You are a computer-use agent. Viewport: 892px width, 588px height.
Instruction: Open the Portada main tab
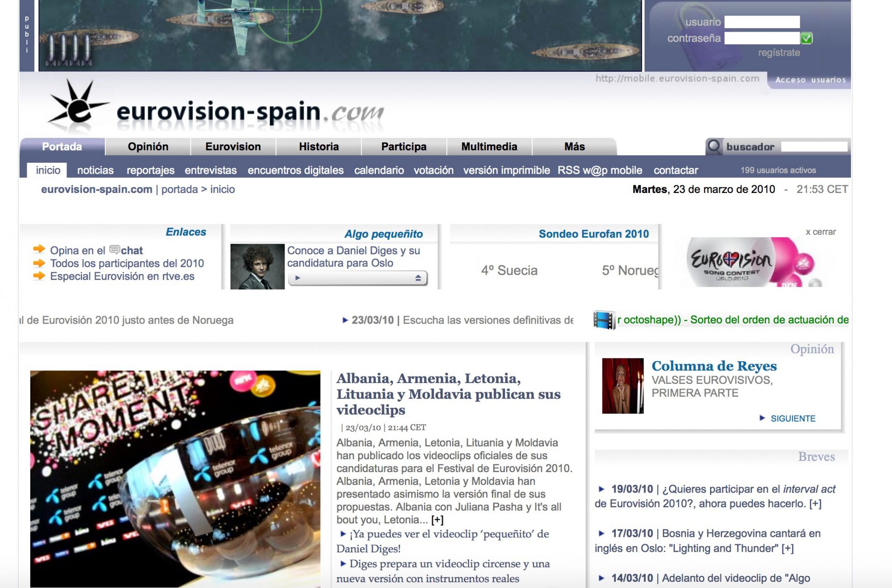[x=62, y=147]
